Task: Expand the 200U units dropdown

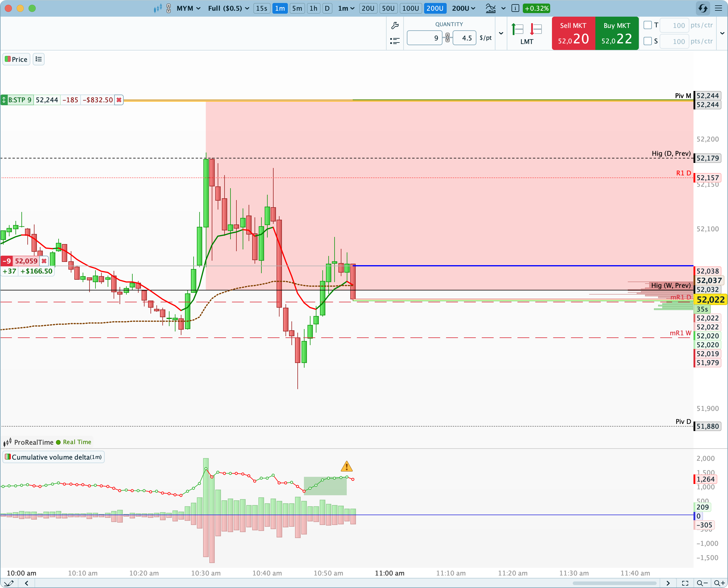Action: [463, 8]
